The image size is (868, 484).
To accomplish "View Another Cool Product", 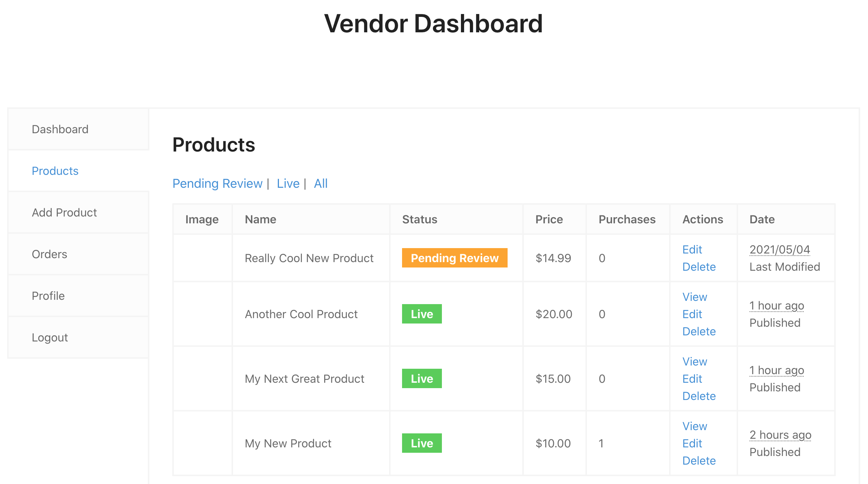I will click(695, 297).
